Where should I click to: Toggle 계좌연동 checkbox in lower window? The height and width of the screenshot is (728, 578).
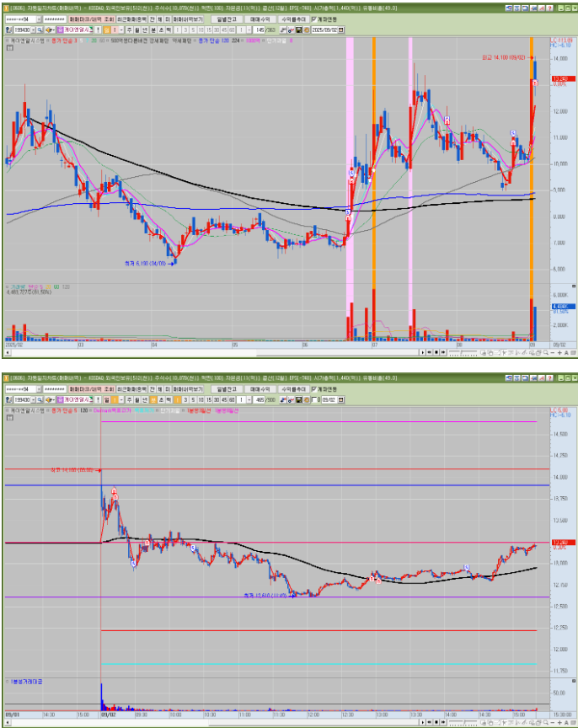[314, 389]
